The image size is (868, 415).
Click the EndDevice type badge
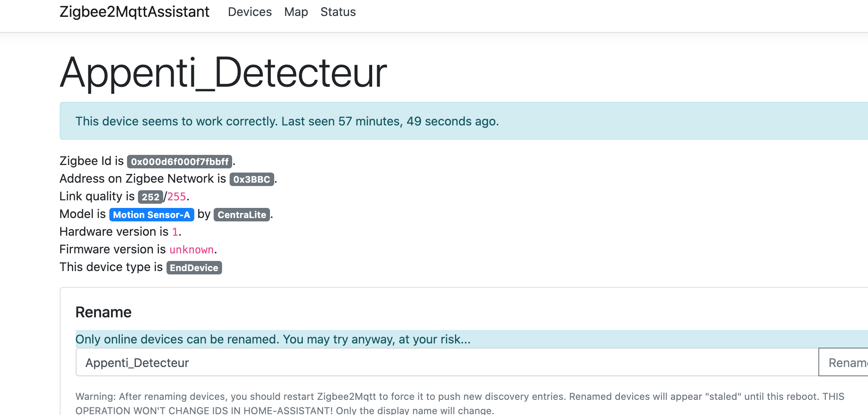(194, 268)
